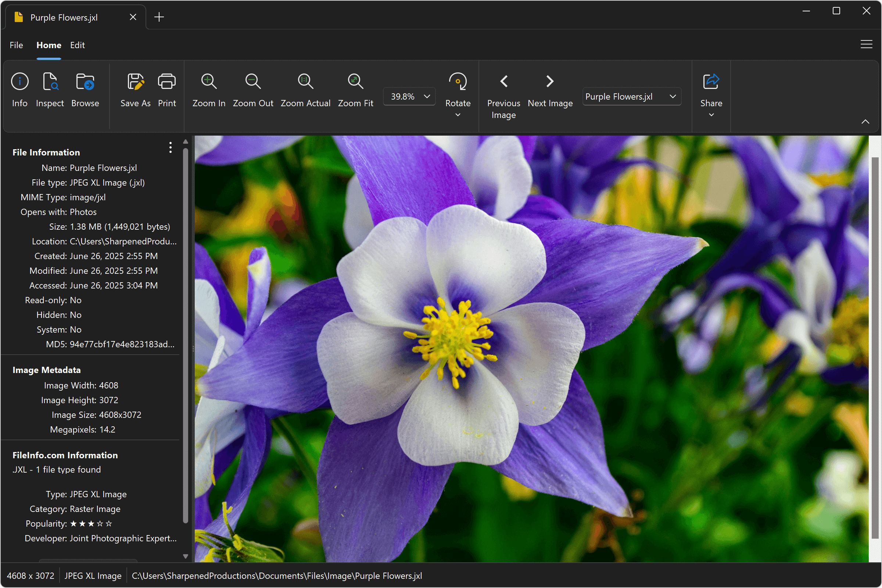Collapse the ribbon toolbar

[x=865, y=121]
